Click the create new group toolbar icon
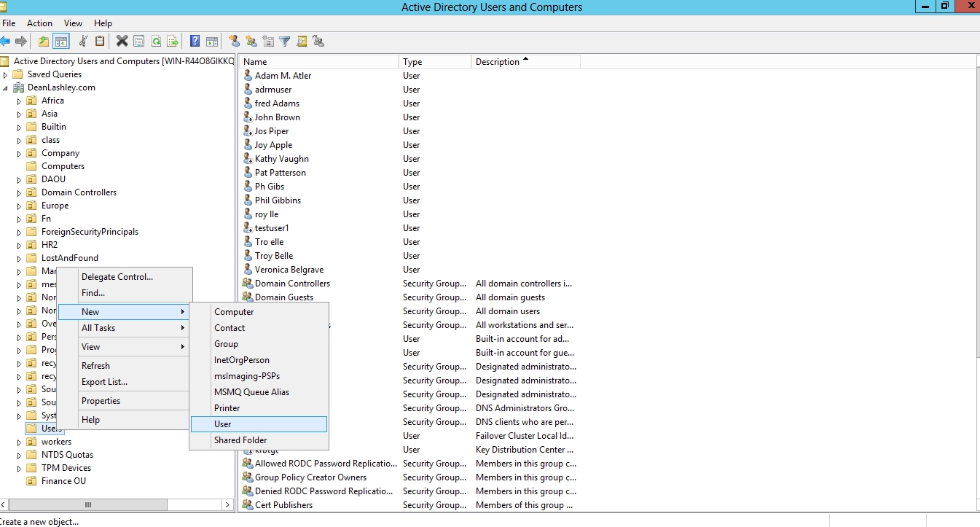The width and height of the screenshot is (980, 527). 251,42
